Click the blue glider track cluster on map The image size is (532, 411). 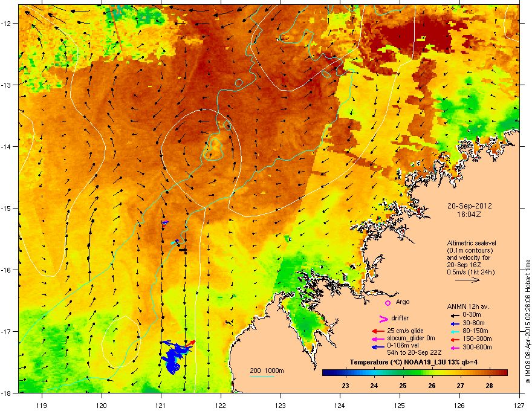point(174,357)
